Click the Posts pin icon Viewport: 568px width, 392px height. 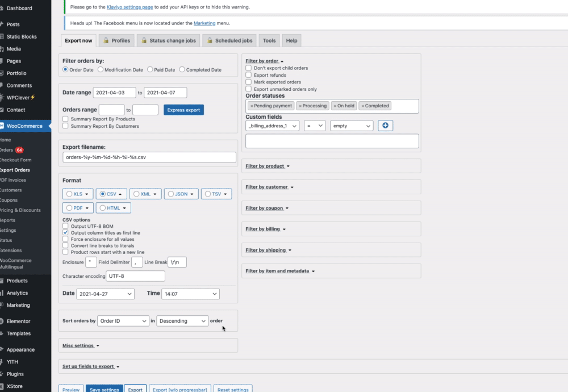tap(2, 24)
